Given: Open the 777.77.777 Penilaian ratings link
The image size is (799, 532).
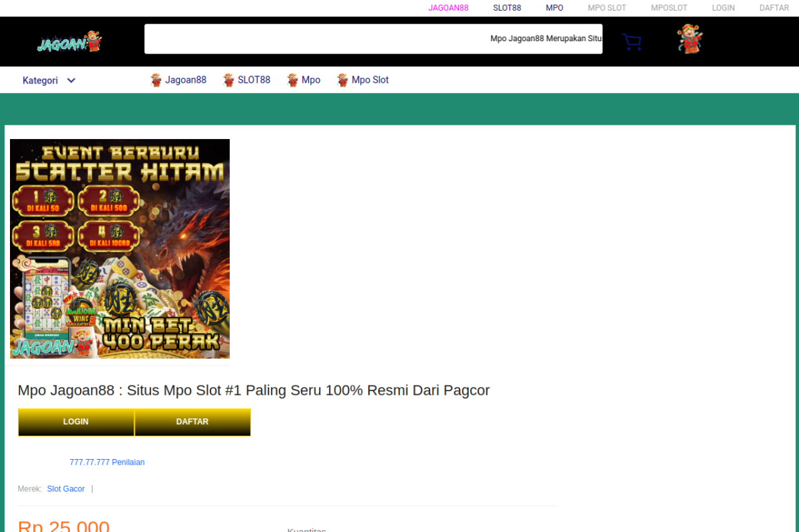Looking at the screenshot, I should pos(107,462).
